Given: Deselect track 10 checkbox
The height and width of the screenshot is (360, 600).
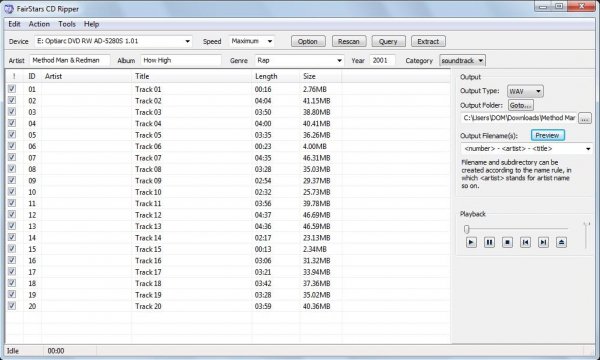Looking at the screenshot, I should pyautogui.click(x=12, y=192).
